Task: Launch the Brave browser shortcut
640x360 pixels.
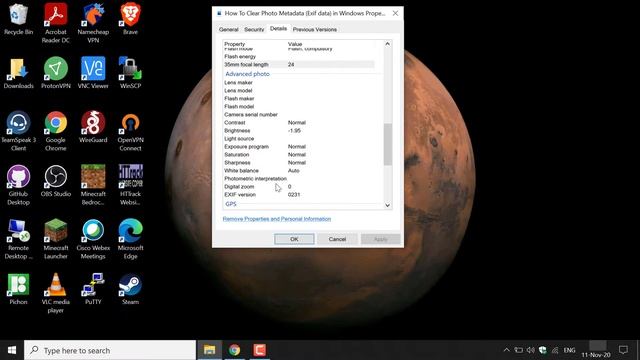Action: coord(130,20)
